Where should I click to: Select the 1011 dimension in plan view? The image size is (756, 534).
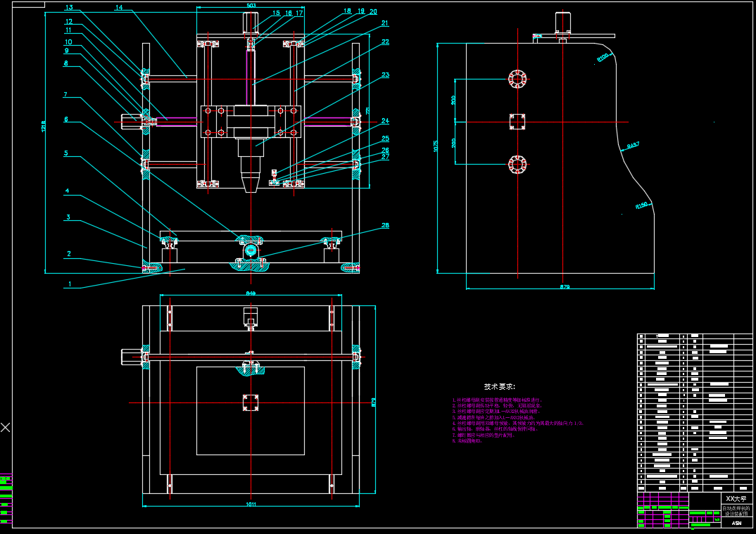point(251,504)
